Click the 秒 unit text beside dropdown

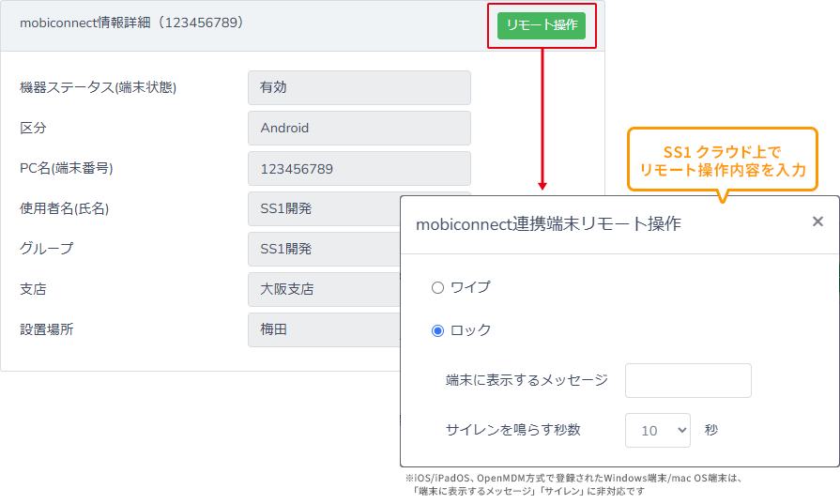[710, 430]
